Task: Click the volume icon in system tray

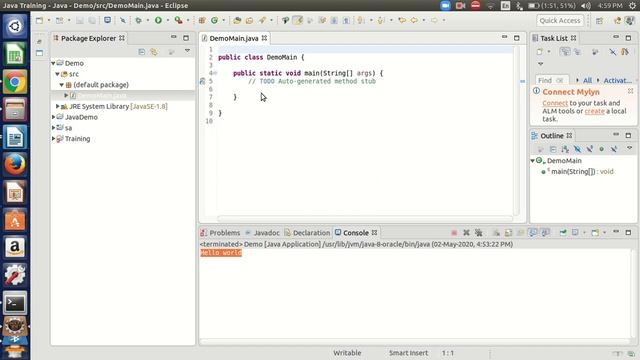Action: click(586, 6)
